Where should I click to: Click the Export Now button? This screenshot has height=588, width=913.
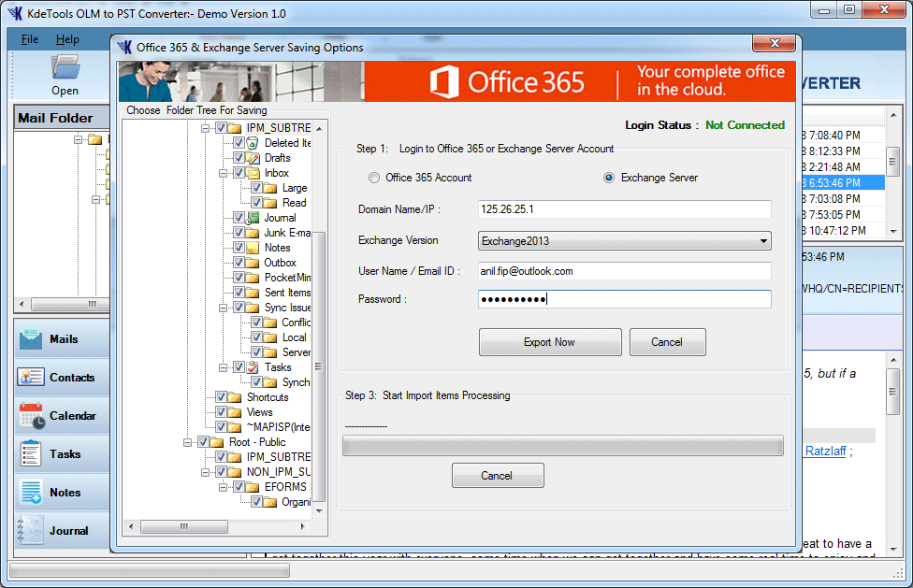point(550,342)
